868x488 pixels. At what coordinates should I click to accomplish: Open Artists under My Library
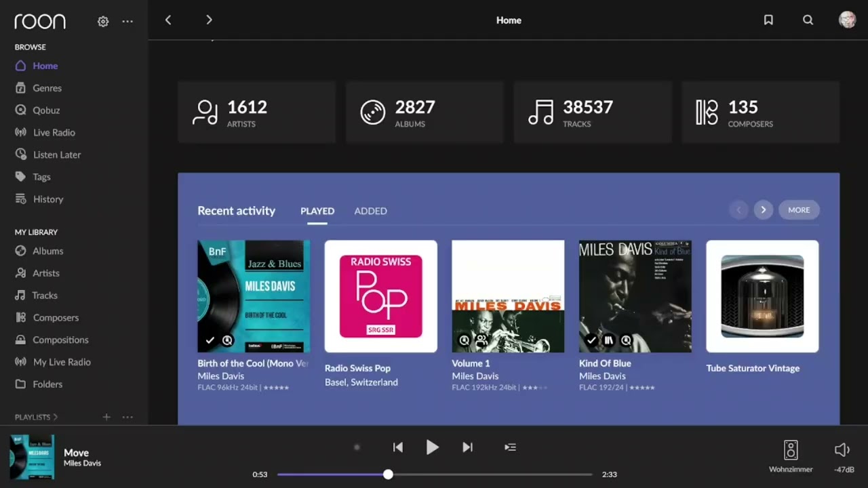click(x=37, y=273)
